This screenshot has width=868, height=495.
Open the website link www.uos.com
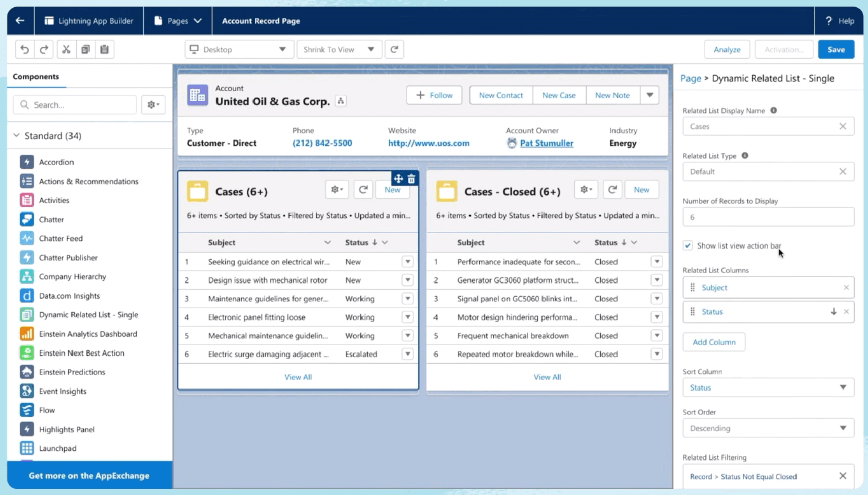point(429,143)
